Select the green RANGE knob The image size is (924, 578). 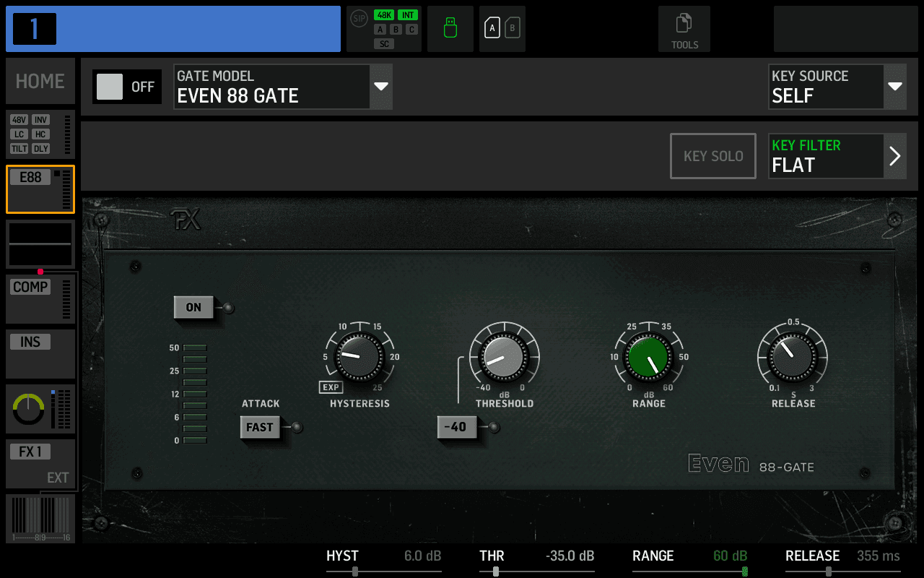point(649,357)
